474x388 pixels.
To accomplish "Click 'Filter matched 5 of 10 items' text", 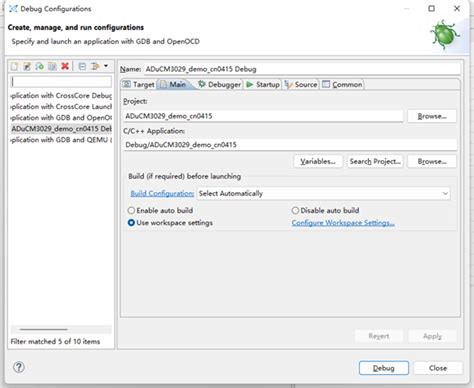I will (55, 341).
